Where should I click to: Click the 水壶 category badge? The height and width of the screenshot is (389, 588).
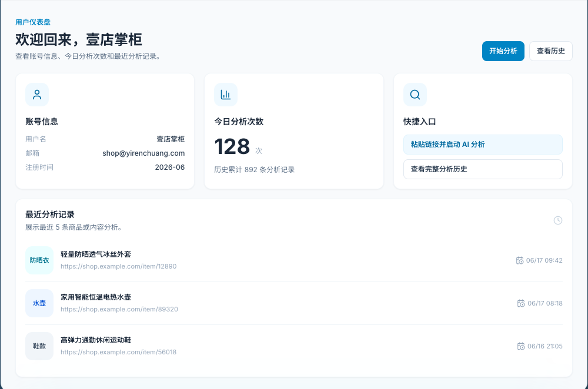click(39, 303)
